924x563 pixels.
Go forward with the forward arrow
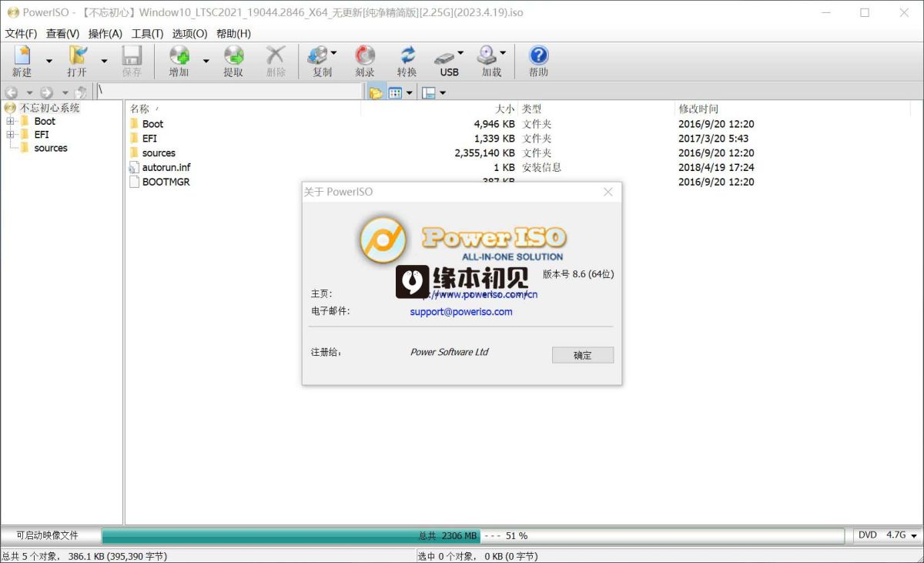(x=46, y=92)
